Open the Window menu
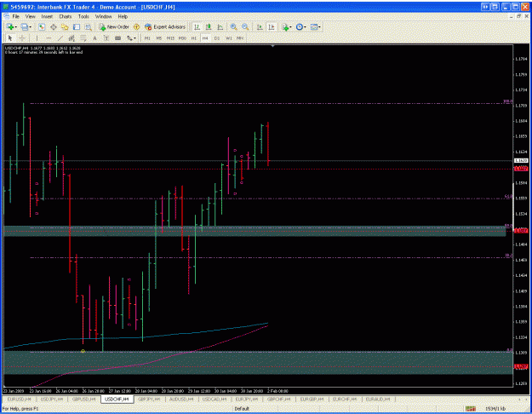This screenshot has height=414, width=532. tap(103, 16)
